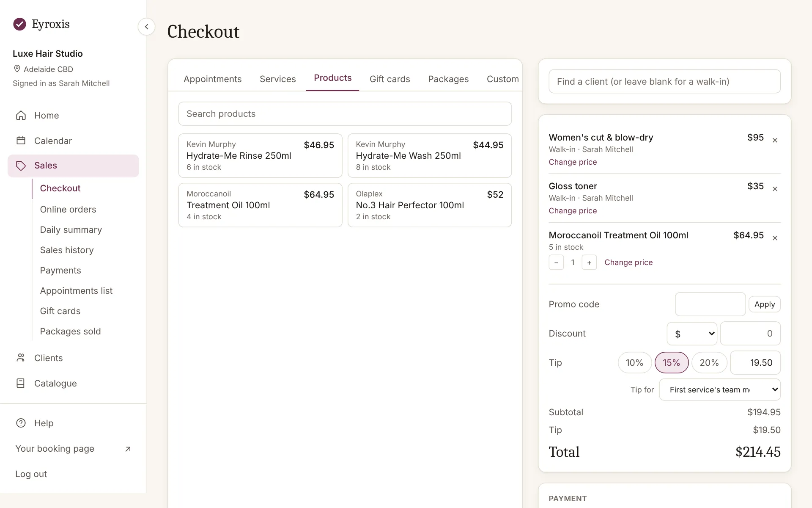Click the Promo code input box
The width and height of the screenshot is (812, 508).
710,304
